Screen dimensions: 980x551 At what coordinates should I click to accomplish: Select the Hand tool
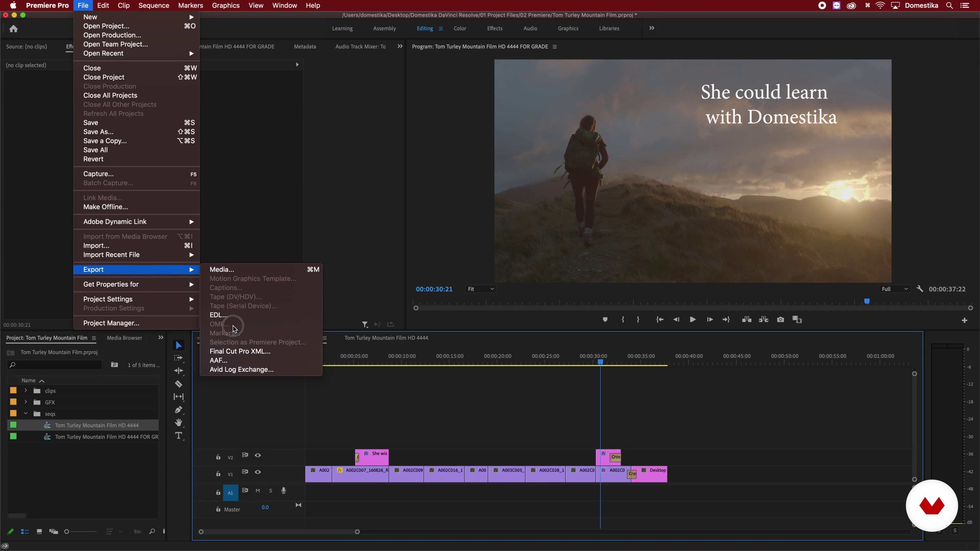coord(178,422)
